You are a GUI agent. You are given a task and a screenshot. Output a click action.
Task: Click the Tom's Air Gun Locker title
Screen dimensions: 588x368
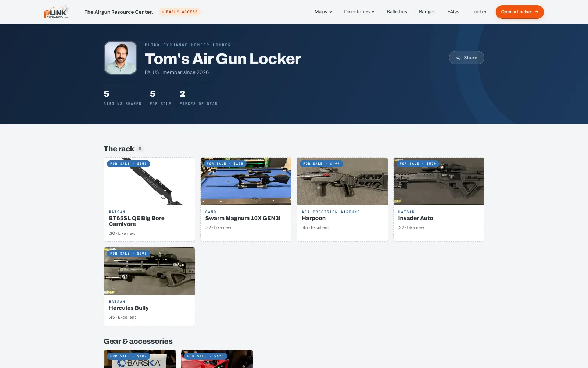tap(223, 59)
